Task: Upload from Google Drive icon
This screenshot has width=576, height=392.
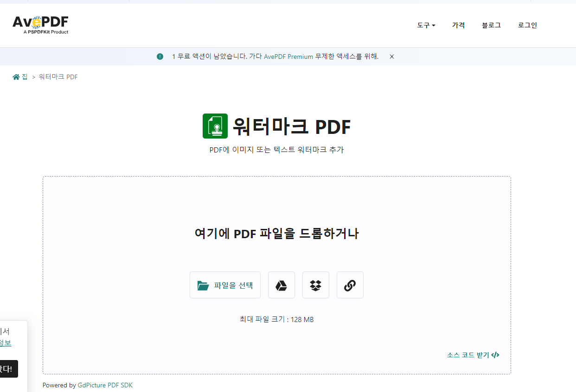Action: click(x=282, y=285)
